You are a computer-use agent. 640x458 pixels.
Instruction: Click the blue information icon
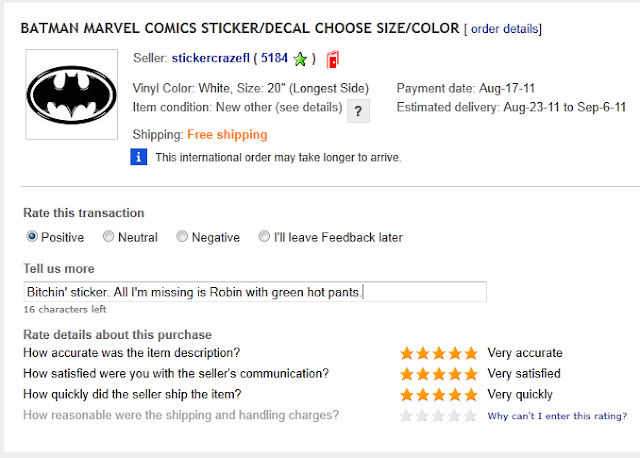[139, 157]
